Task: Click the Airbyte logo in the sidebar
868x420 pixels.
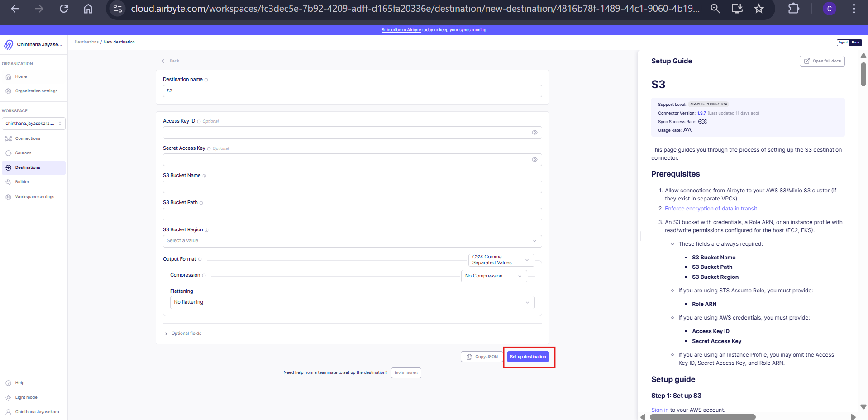Action: (x=9, y=45)
